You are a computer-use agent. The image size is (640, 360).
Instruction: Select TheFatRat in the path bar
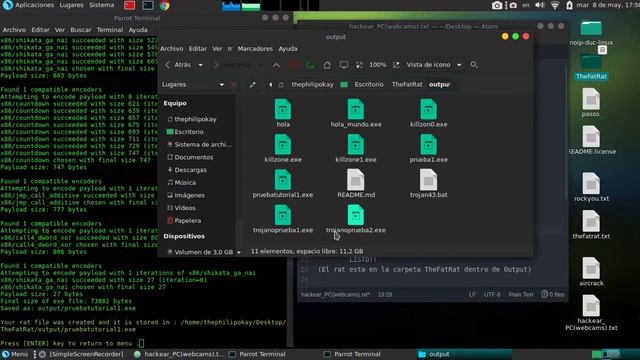pyautogui.click(x=407, y=84)
